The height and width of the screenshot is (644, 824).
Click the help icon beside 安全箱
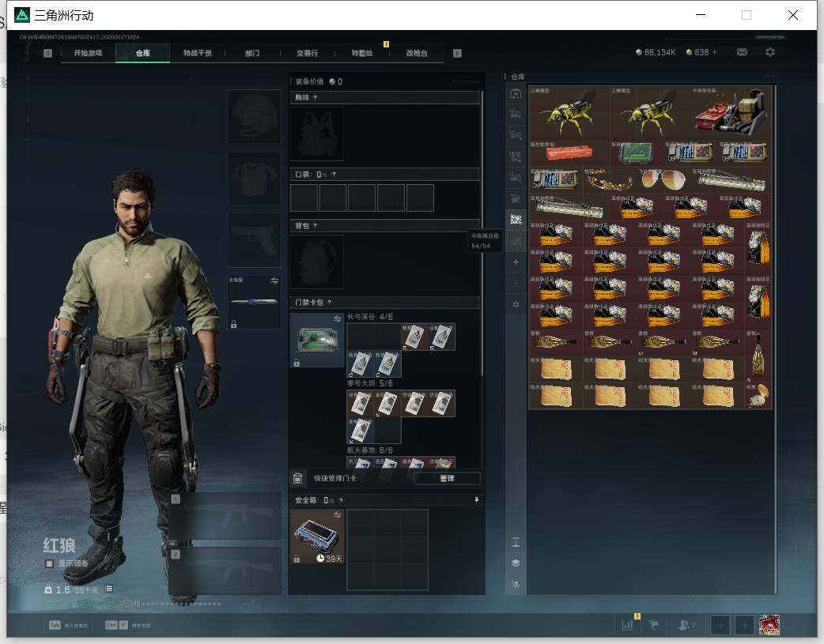coord(341,500)
